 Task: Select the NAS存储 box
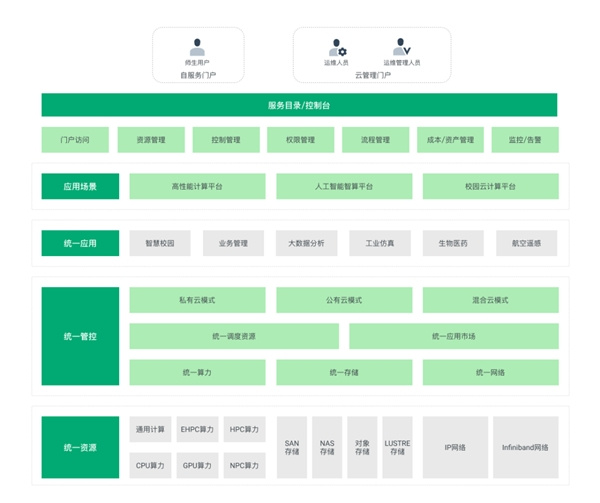[327, 447]
